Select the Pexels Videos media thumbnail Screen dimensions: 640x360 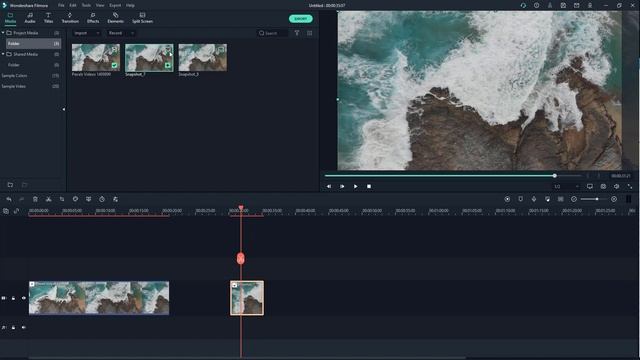click(x=96, y=58)
